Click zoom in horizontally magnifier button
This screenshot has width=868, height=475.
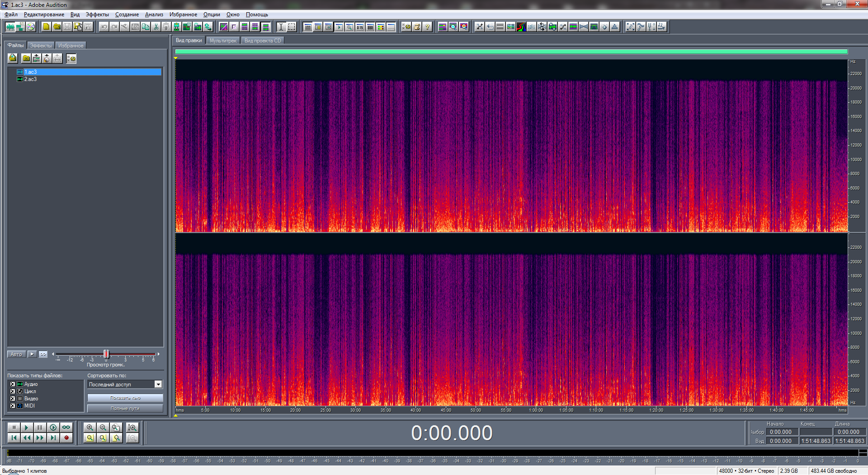(x=90, y=427)
